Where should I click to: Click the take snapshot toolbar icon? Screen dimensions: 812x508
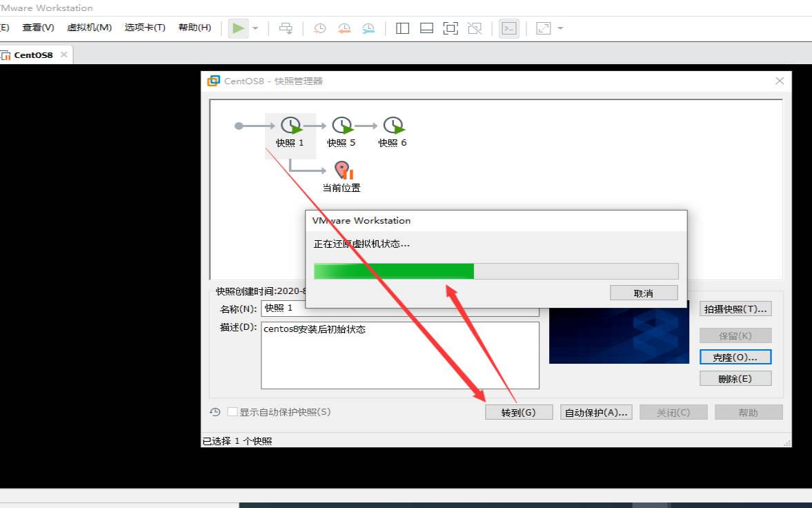coord(319,28)
